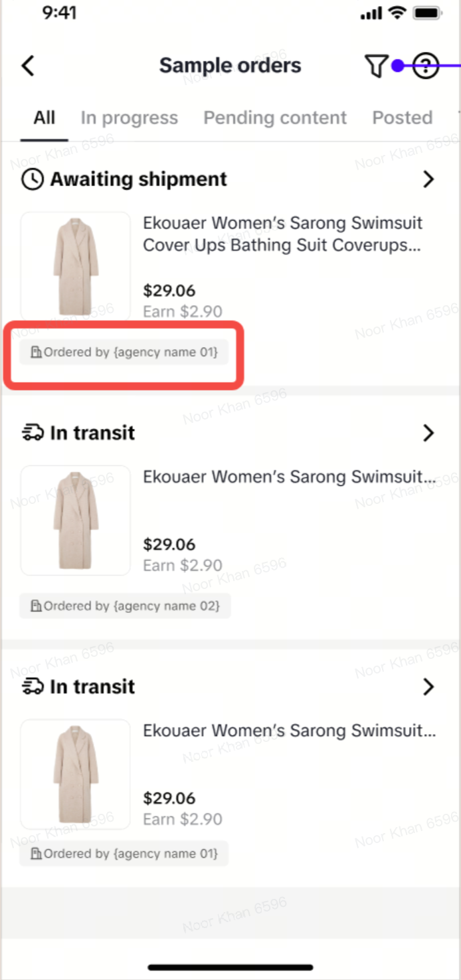Open the filter funnel icon
461x980 pixels.
click(x=375, y=66)
